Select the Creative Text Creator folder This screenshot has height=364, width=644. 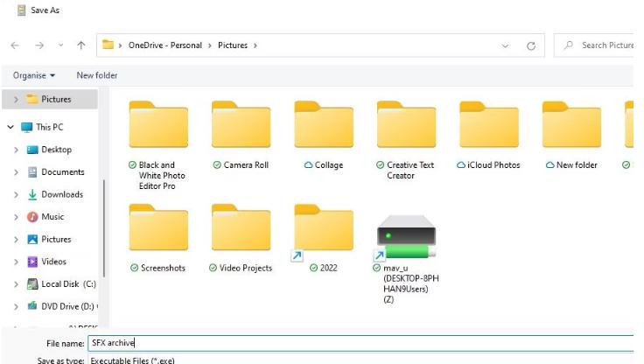406,140
